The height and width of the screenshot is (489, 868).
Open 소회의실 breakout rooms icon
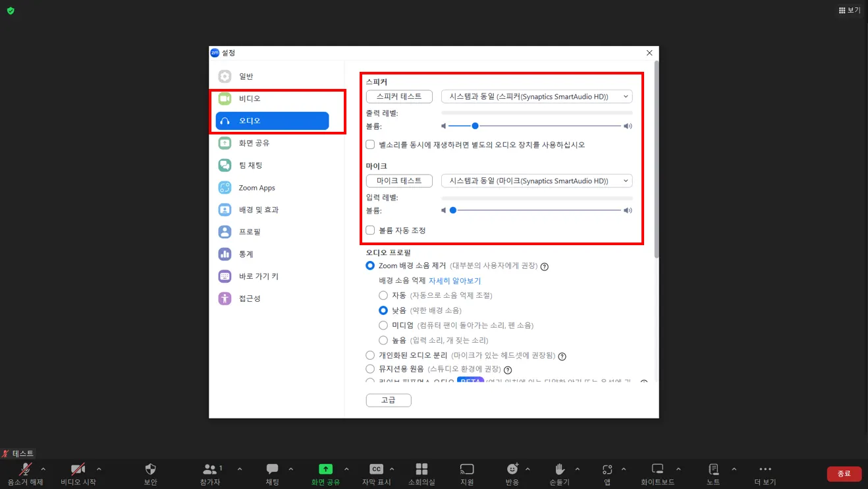tap(421, 469)
